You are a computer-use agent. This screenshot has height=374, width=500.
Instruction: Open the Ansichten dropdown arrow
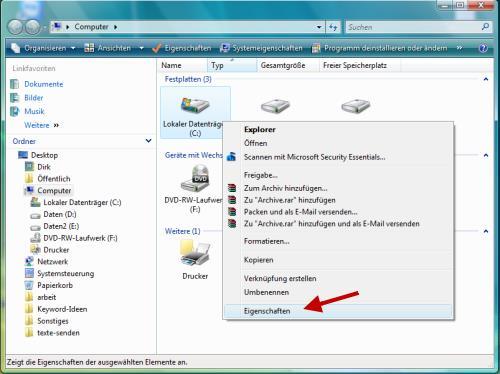coord(141,48)
